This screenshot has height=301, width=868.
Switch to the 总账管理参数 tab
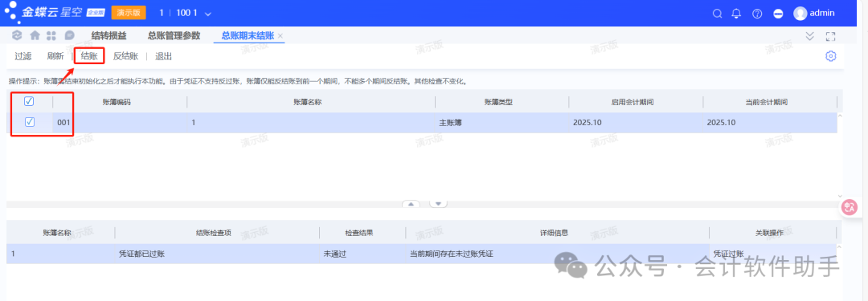tap(174, 36)
